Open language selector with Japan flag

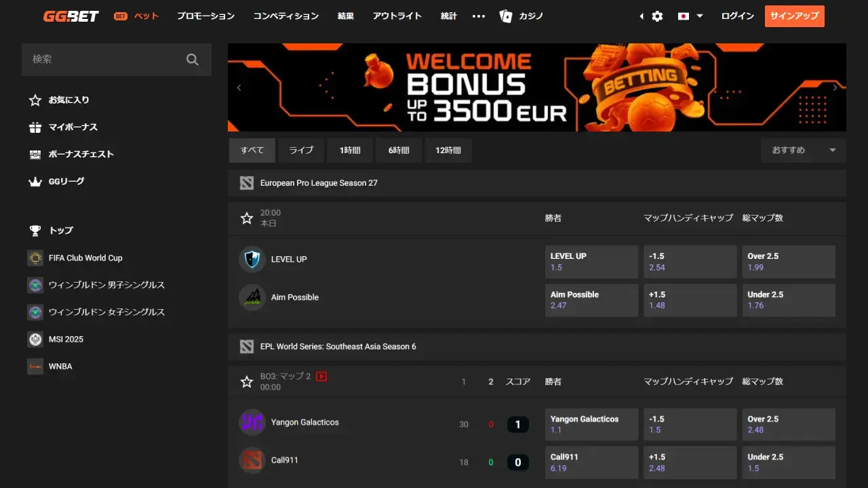tap(690, 16)
